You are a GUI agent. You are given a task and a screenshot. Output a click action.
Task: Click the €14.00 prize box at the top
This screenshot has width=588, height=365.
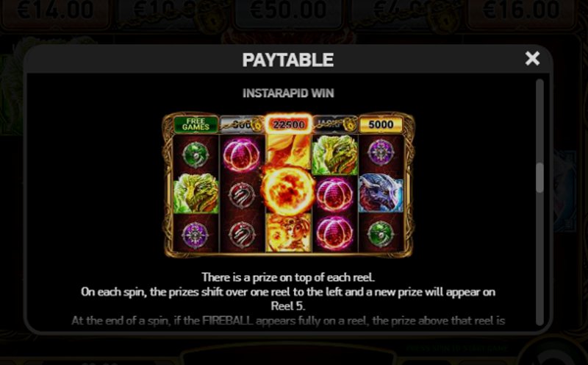click(55, 11)
